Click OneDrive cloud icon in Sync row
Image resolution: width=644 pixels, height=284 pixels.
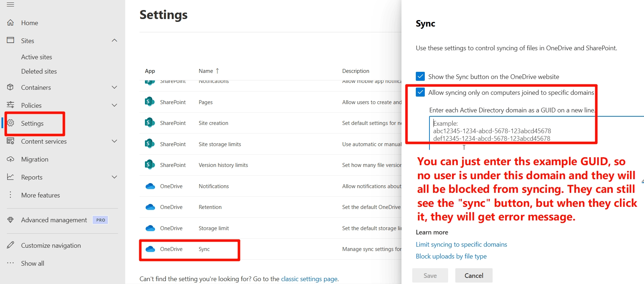(x=150, y=249)
